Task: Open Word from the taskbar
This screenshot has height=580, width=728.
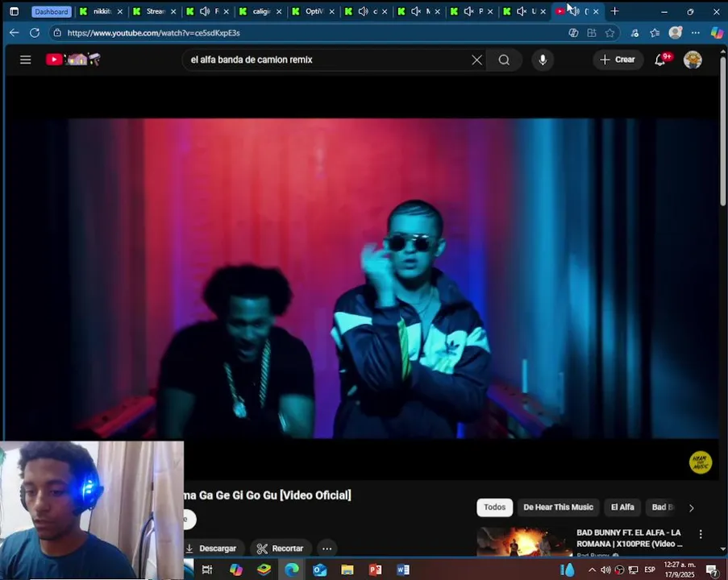Action: point(403,570)
